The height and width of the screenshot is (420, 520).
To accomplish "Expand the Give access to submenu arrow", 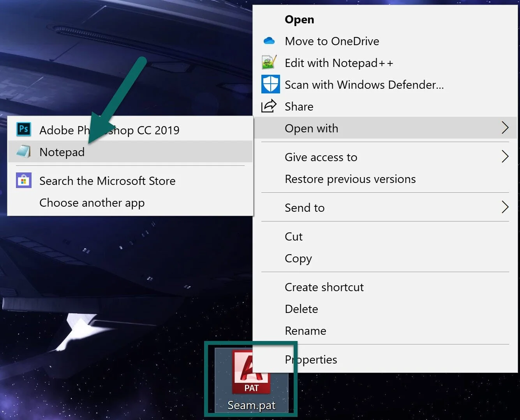I will [x=505, y=156].
